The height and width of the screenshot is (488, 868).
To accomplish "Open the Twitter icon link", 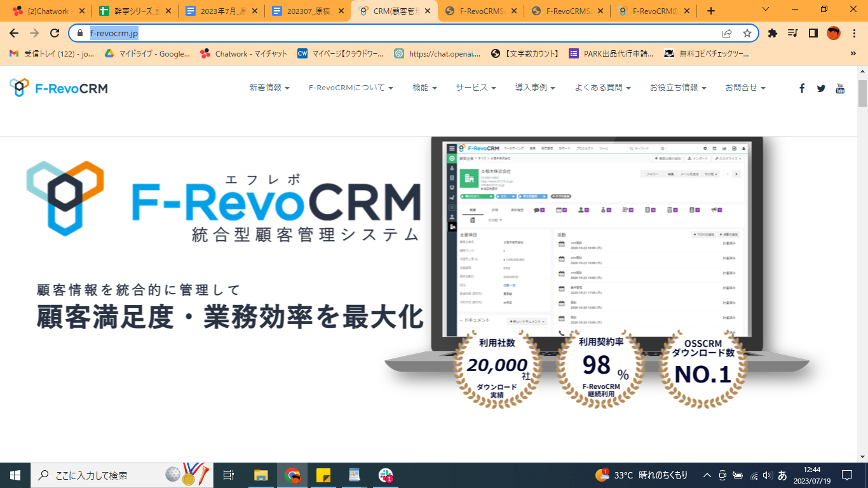I will tap(821, 88).
